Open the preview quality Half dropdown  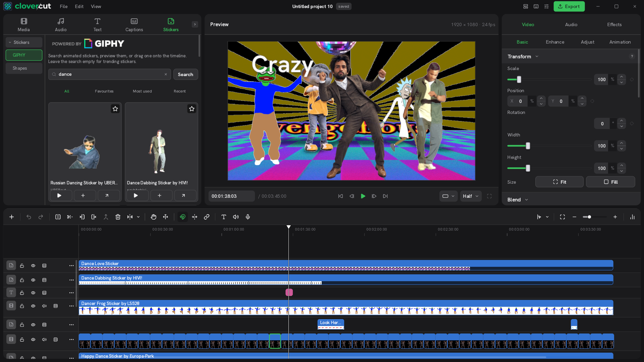pyautogui.click(x=471, y=196)
